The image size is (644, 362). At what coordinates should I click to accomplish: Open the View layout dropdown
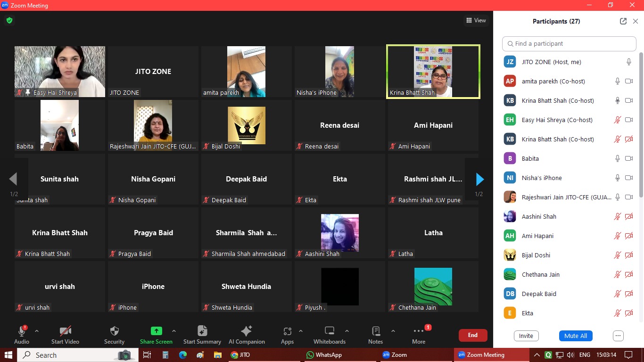476,20
